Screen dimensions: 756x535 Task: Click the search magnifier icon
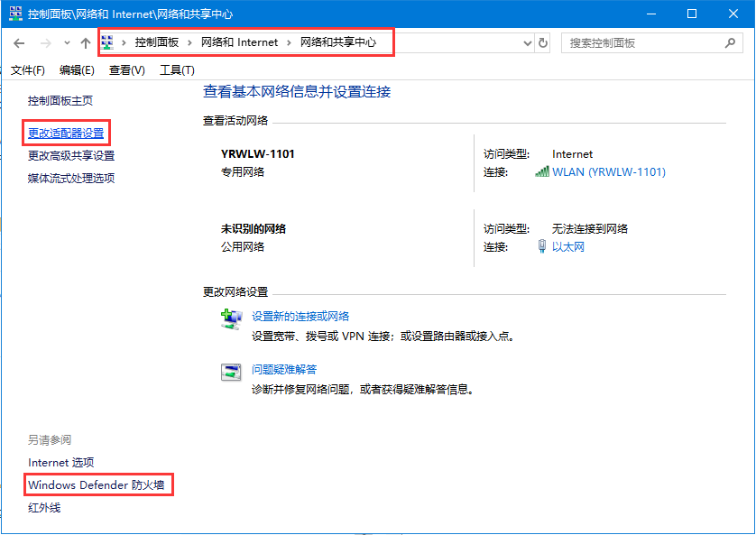730,42
